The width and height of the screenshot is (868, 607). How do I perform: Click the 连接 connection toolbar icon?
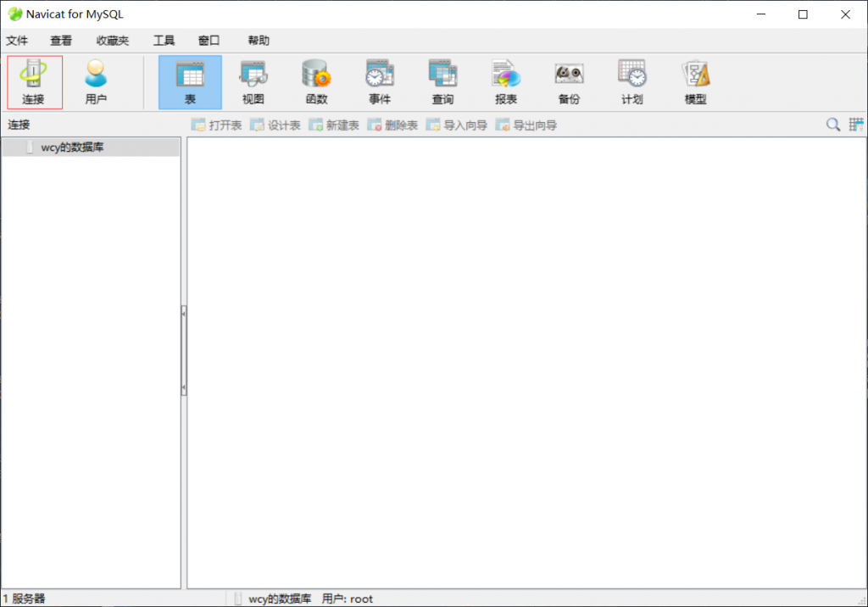[34, 82]
